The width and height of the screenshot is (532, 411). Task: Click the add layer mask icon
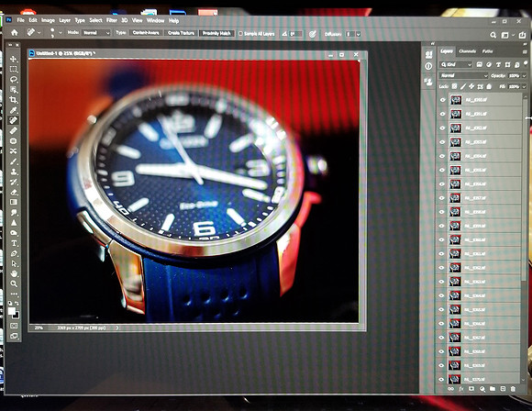tap(471, 389)
